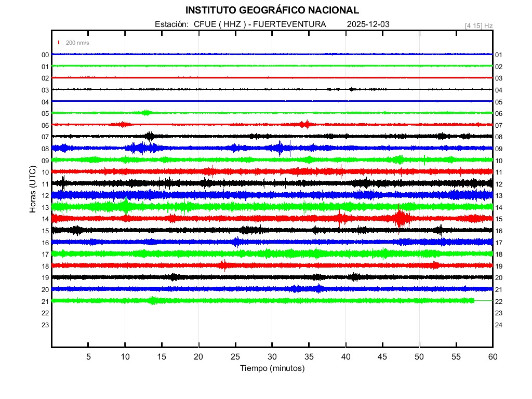
Task: Click the red 200 nm/s scale bar
Action: (59, 43)
